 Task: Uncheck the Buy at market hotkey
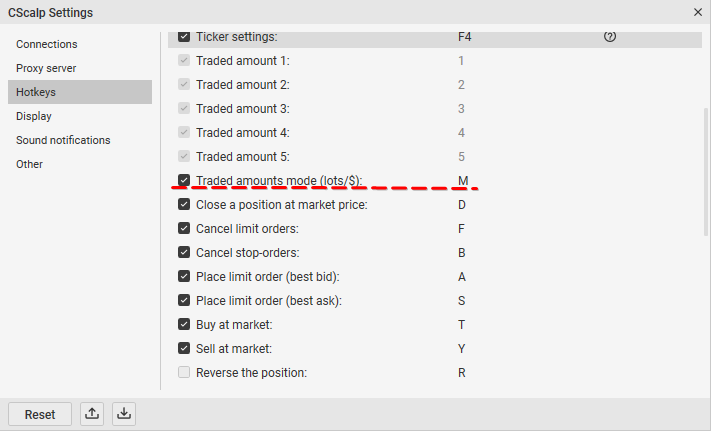pos(184,325)
